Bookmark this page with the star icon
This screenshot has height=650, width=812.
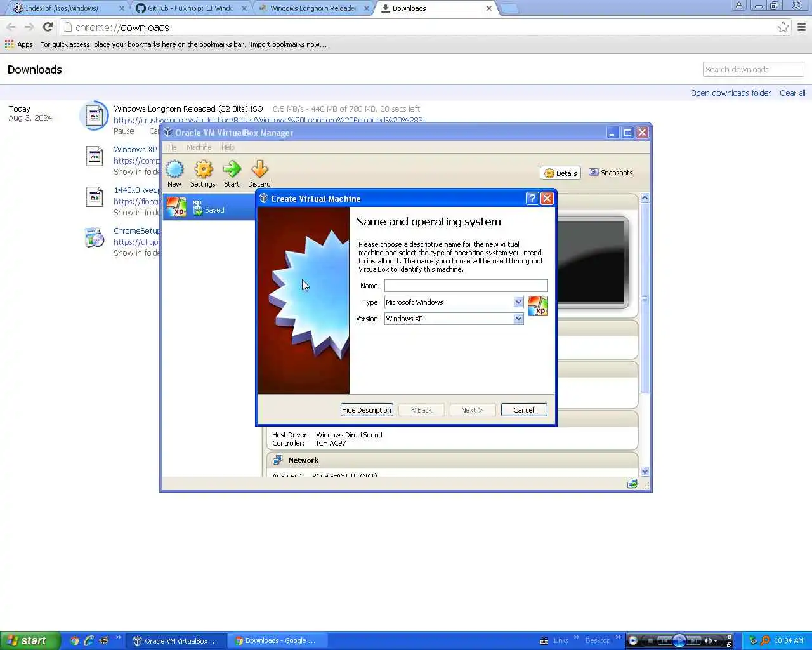(783, 27)
